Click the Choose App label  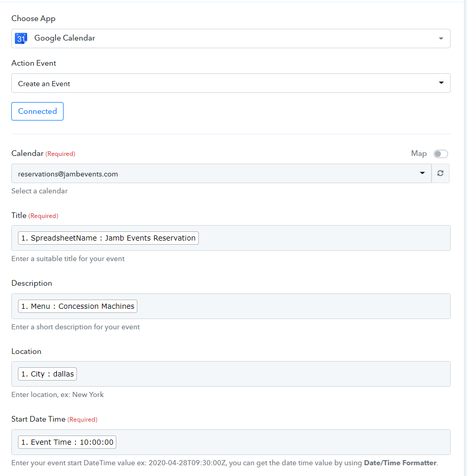[33, 19]
